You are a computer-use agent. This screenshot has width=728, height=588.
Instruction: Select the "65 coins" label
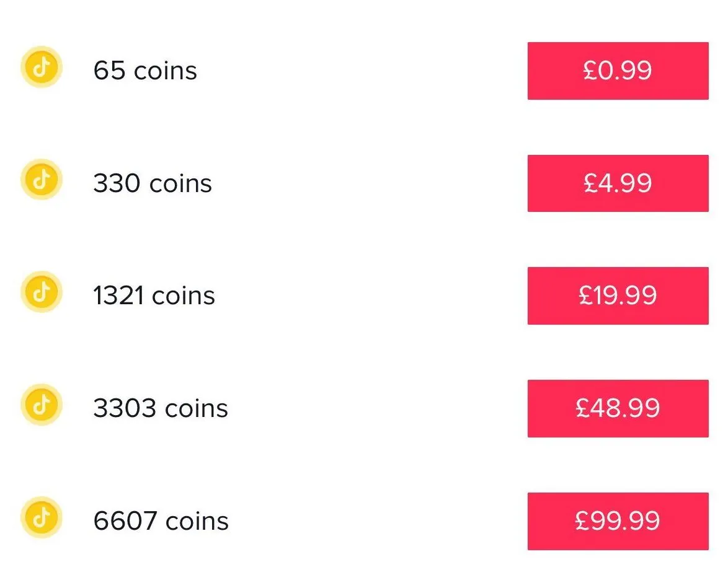tap(145, 71)
